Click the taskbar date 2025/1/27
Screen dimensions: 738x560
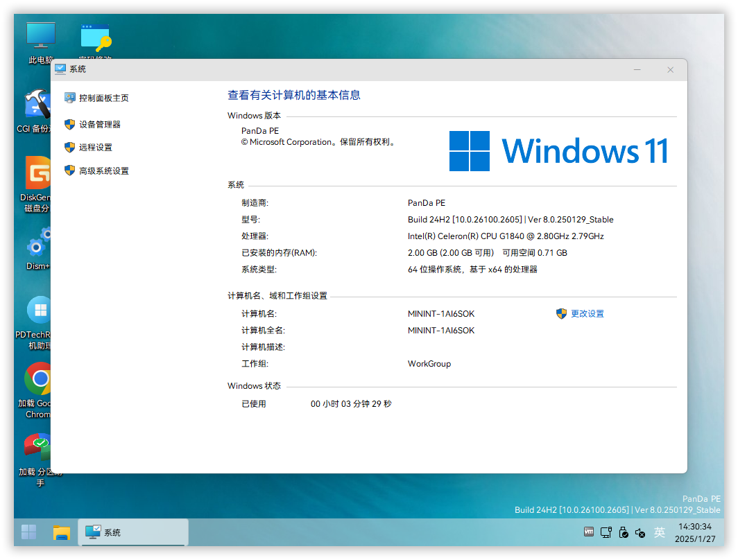click(695, 539)
